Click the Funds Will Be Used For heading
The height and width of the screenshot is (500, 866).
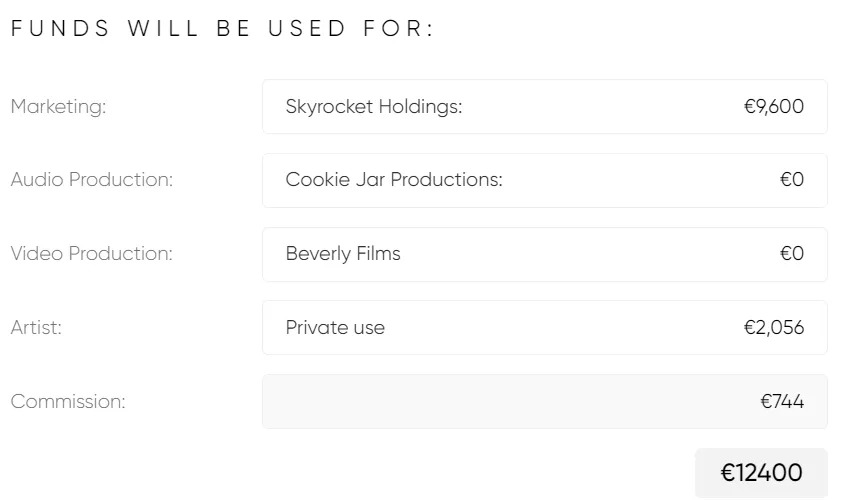(x=223, y=29)
